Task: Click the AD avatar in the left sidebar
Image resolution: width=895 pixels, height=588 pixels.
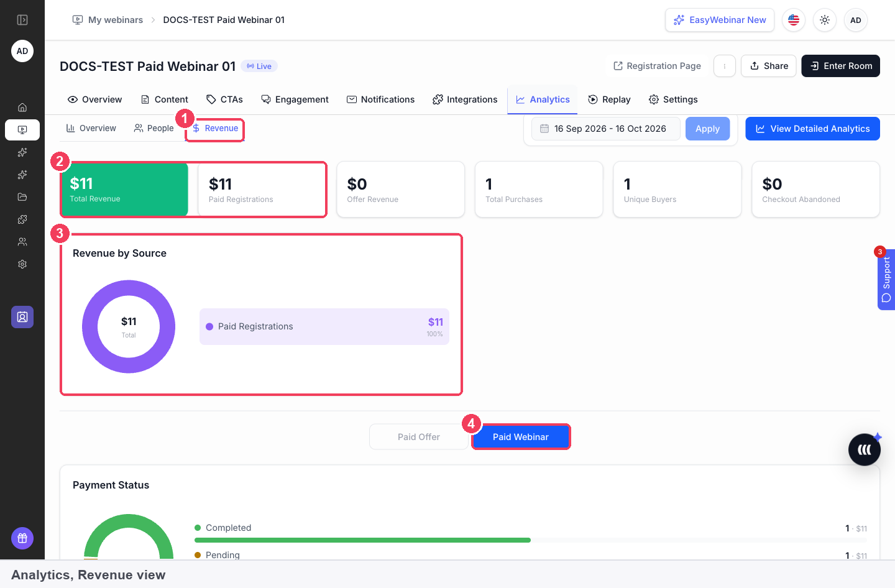Action: pos(22,51)
